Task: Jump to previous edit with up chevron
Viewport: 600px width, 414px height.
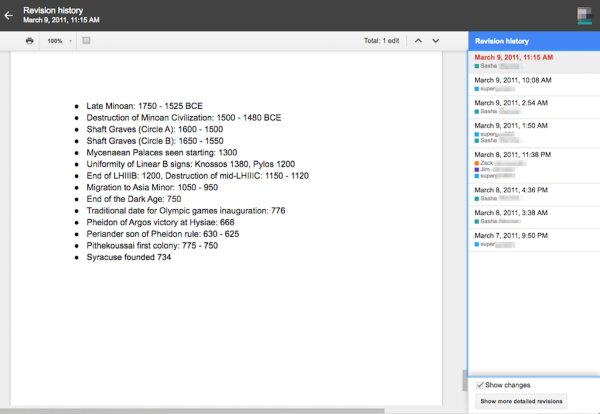Action: click(418, 41)
